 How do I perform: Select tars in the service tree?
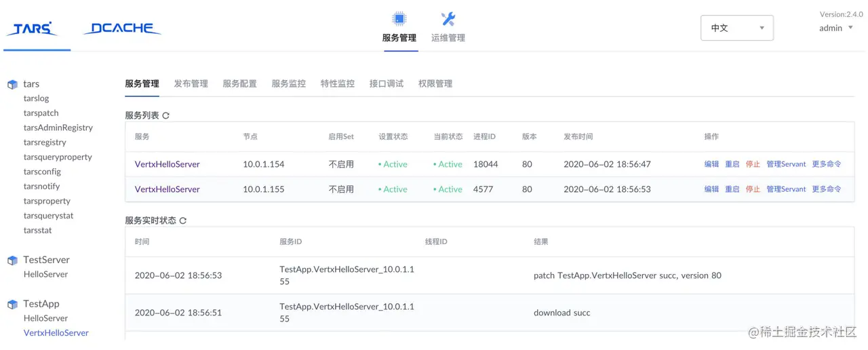(31, 84)
